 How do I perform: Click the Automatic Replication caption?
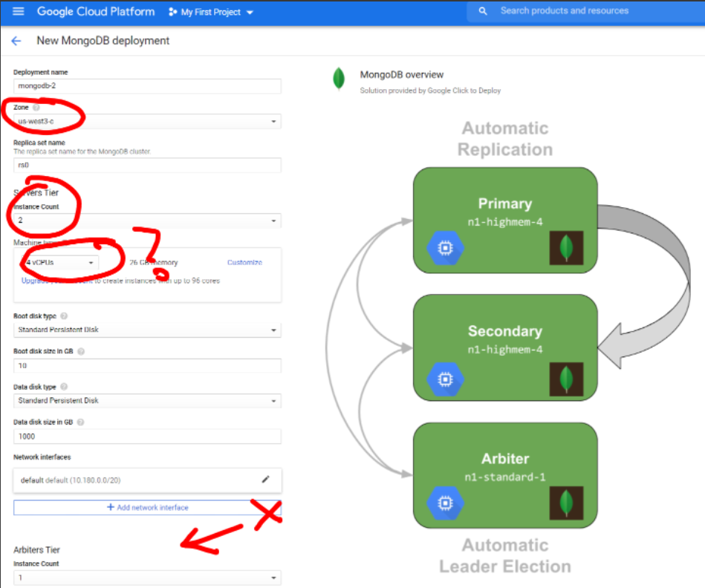[505, 139]
